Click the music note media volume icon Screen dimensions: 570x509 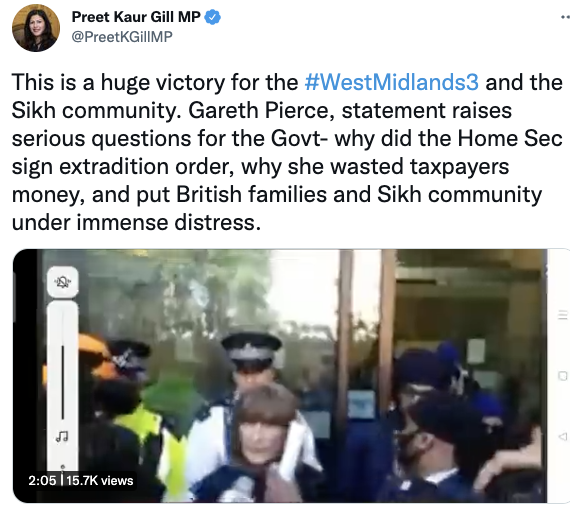pos(62,436)
